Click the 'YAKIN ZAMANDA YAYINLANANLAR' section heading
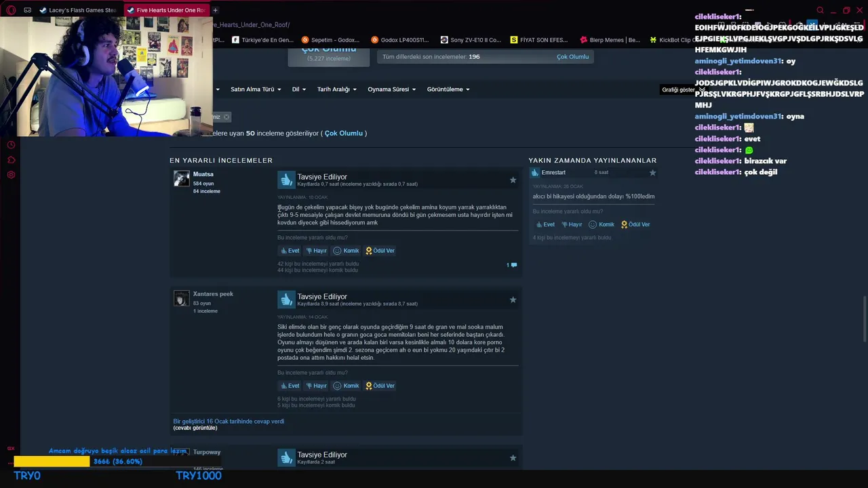This screenshot has width=868, height=488. click(x=593, y=161)
